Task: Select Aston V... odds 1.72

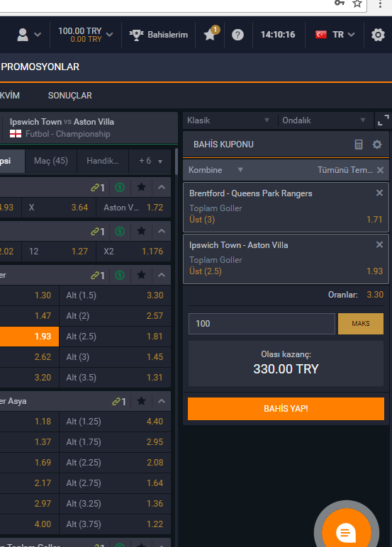Action: pos(133,208)
